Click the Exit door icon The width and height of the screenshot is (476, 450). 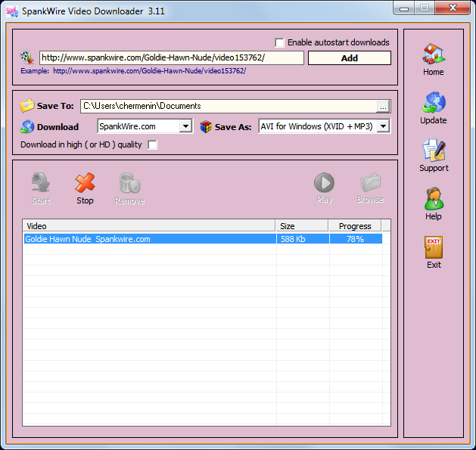434,247
